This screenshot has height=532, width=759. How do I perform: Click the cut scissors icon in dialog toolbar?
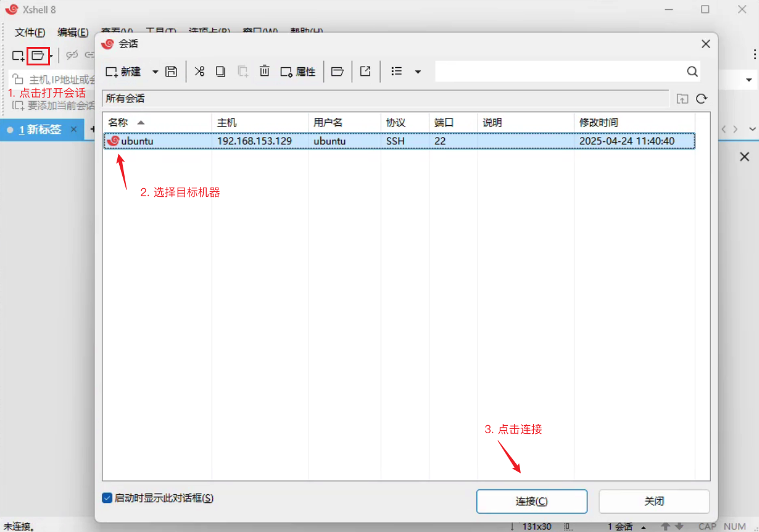[199, 72]
